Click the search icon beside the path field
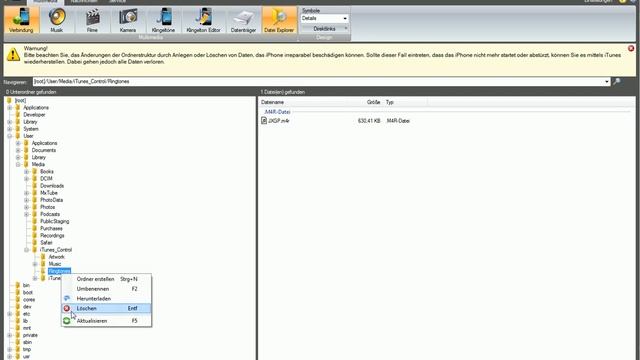640x360 pixels. click(x=617, y=82)
